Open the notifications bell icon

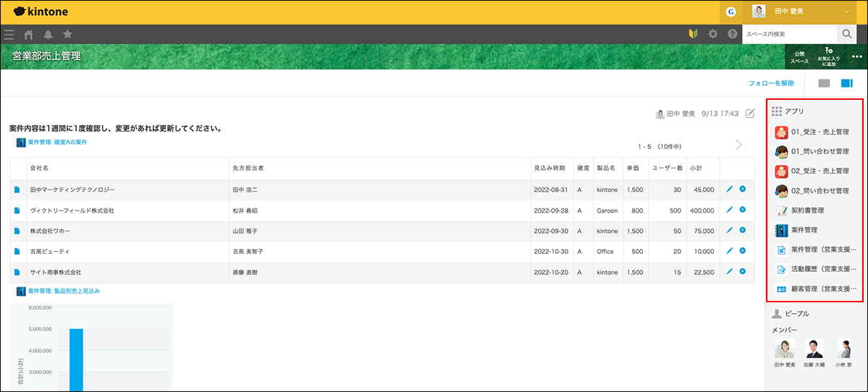pos(48,34)
